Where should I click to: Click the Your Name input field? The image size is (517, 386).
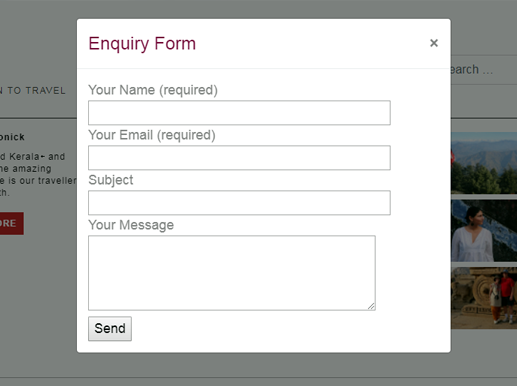[239, 113]
